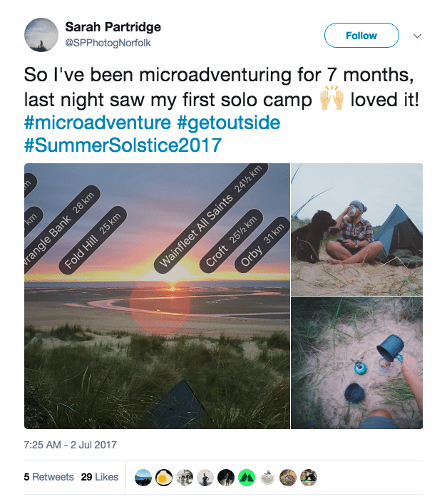
Task: Click the dark fifth liker avatar
Action: tap(226, 477)
